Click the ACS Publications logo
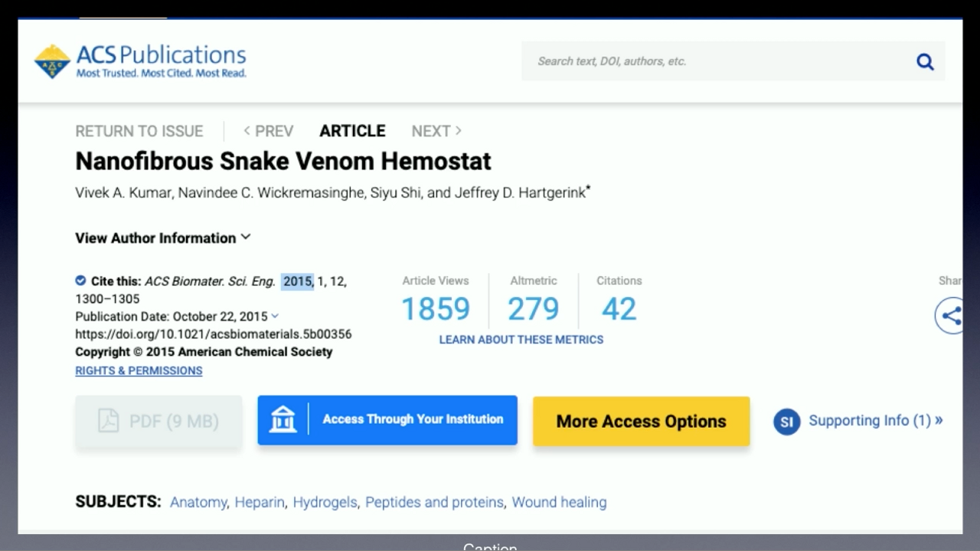This screenshot has width=980, height=551. tap(140, 61)
